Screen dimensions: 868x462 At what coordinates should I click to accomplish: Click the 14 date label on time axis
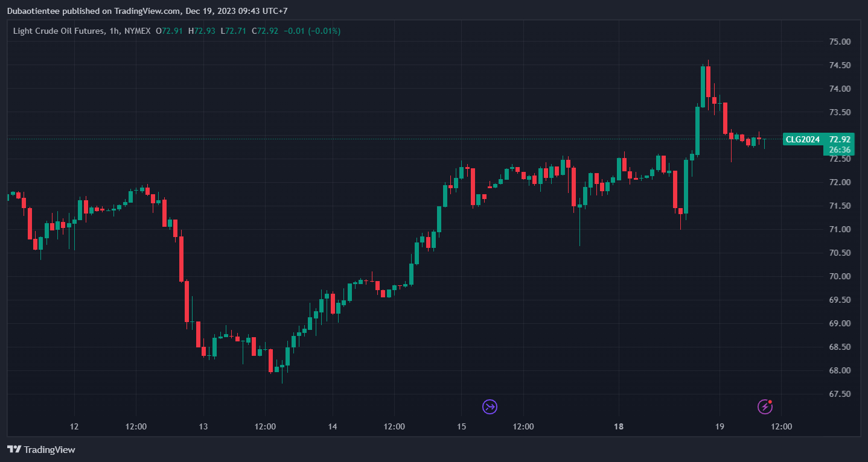333,426
